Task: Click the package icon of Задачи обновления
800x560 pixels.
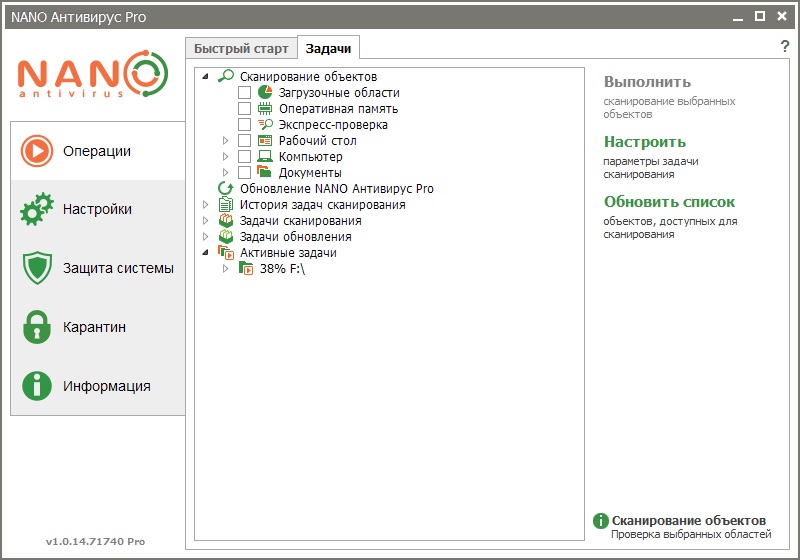Action: pos(226,237)
